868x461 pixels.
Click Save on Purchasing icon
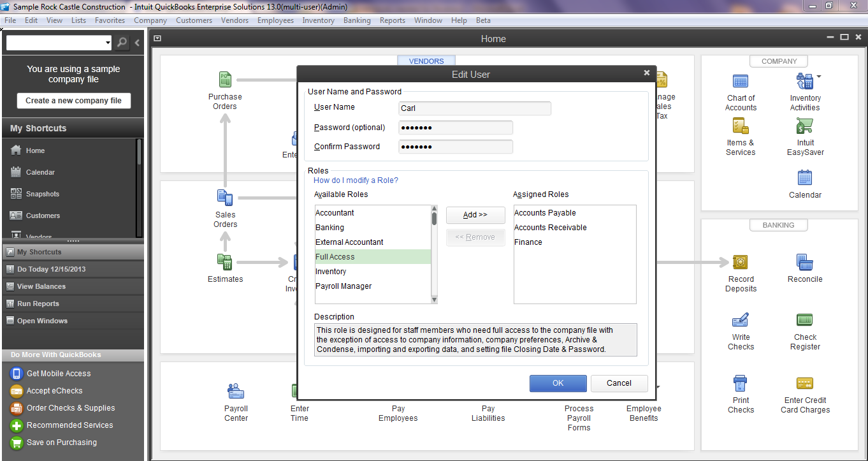pos(17,443)
